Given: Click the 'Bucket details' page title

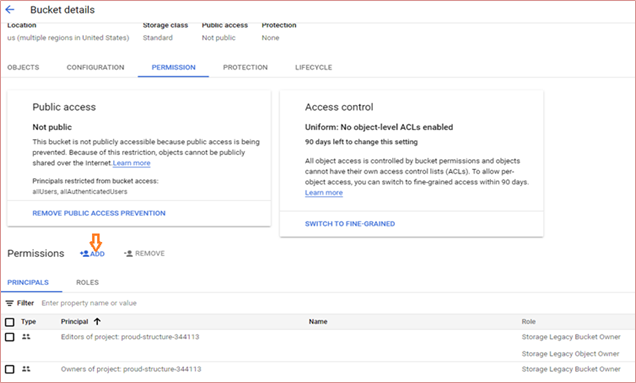Looking at the screenshot, I should (62, 10).
